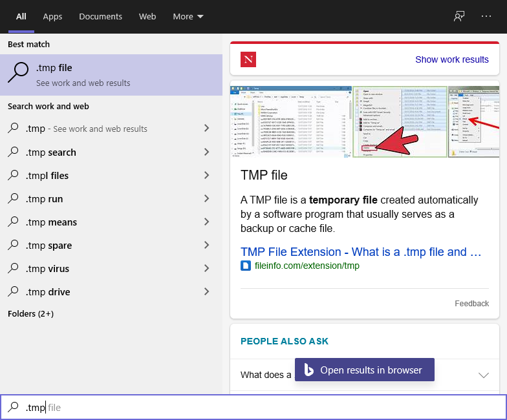The image size is (507, 420).
Task: Expand arrow beside .tmp drive suggestion
Action: click(207, 292)
